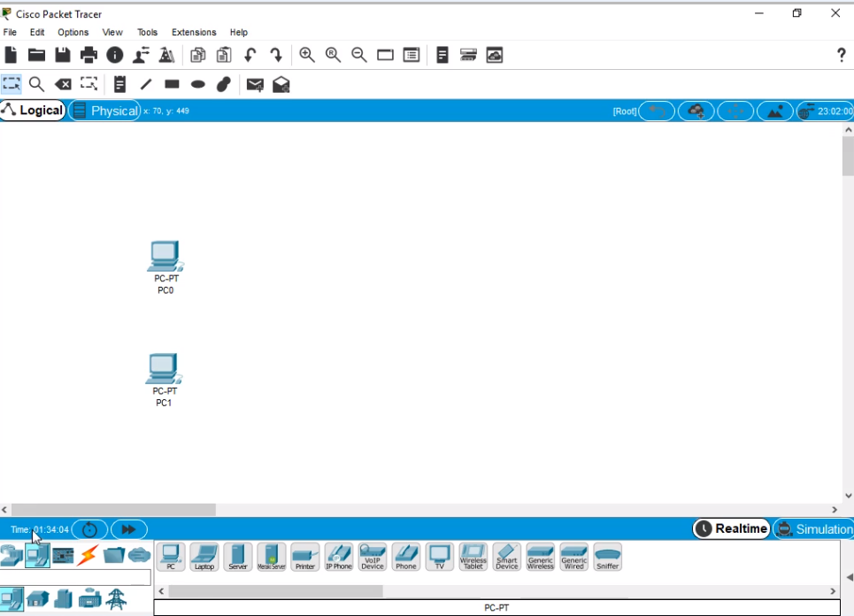Click the Zoom In magnifier
The width and height of the screenshot is (854, 616).
pos(307,55)
